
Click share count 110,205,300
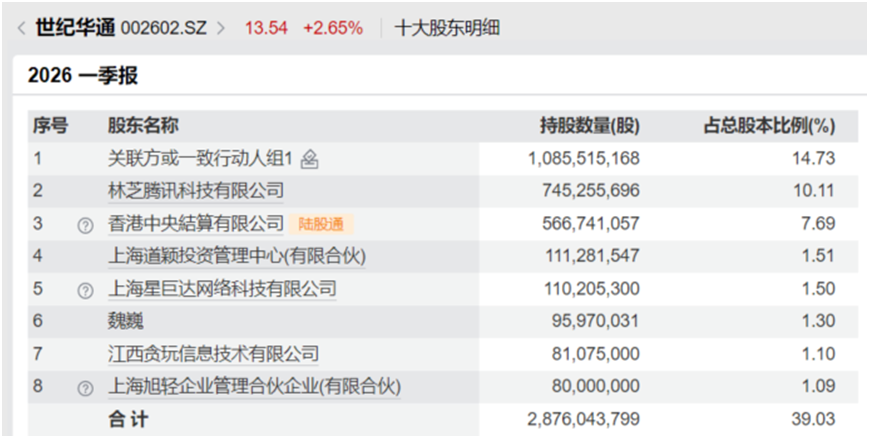coord(591,289)
